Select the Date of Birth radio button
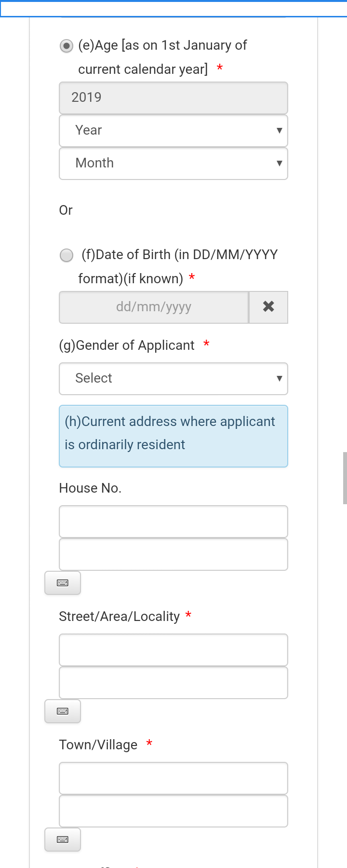347x868 pixels. (x=67, y=255)
